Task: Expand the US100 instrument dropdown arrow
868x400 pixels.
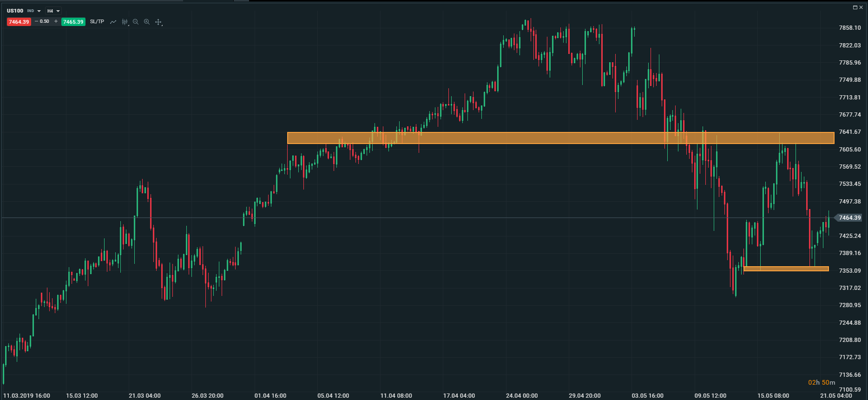Action: point(39,11)
